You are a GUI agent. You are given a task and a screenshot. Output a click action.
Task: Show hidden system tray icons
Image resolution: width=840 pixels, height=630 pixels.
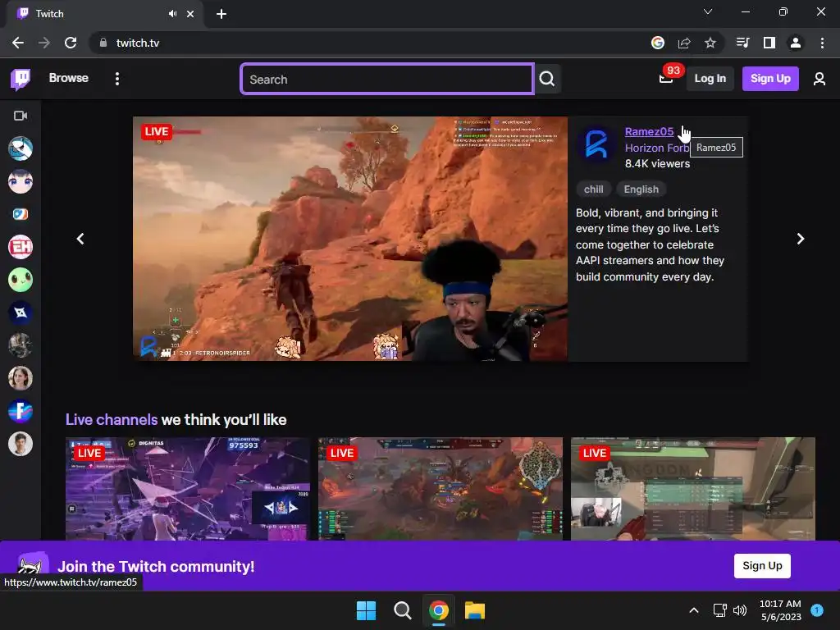click(x=694, y=610)
